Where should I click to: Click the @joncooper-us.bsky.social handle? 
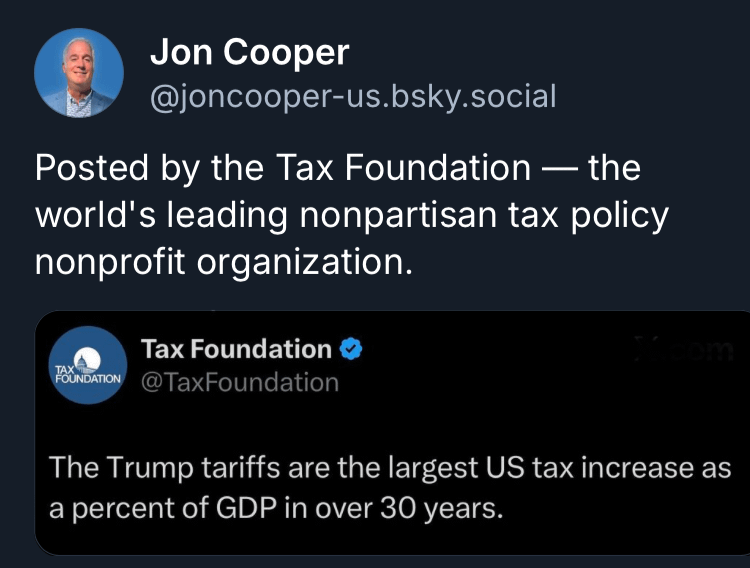coord(352,97)
